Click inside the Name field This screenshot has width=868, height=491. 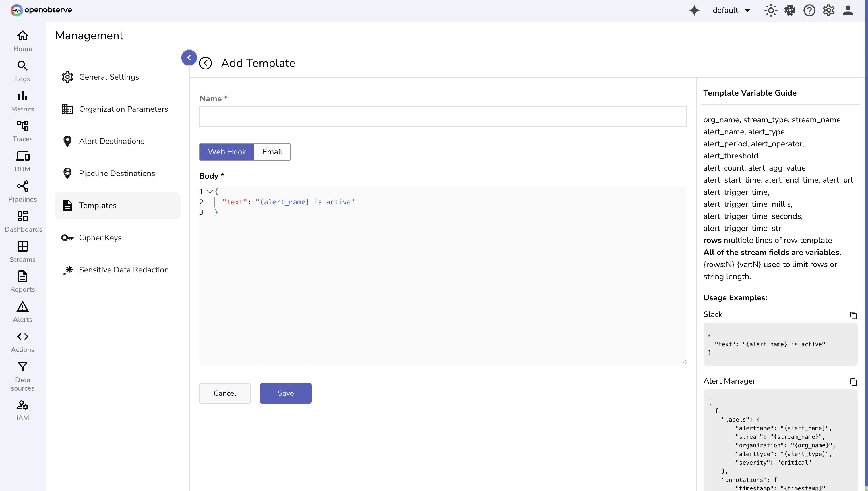click(x=443, y=117)
